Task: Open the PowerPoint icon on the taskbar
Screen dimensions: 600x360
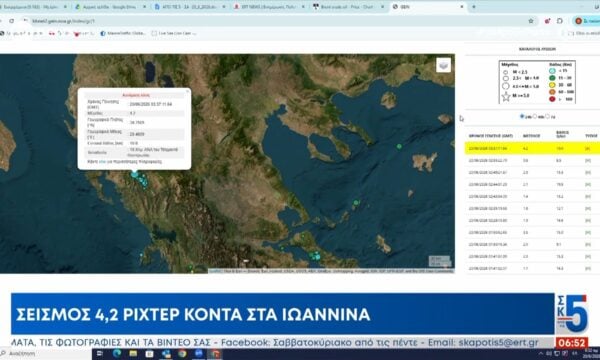Action: click(215, 354)
